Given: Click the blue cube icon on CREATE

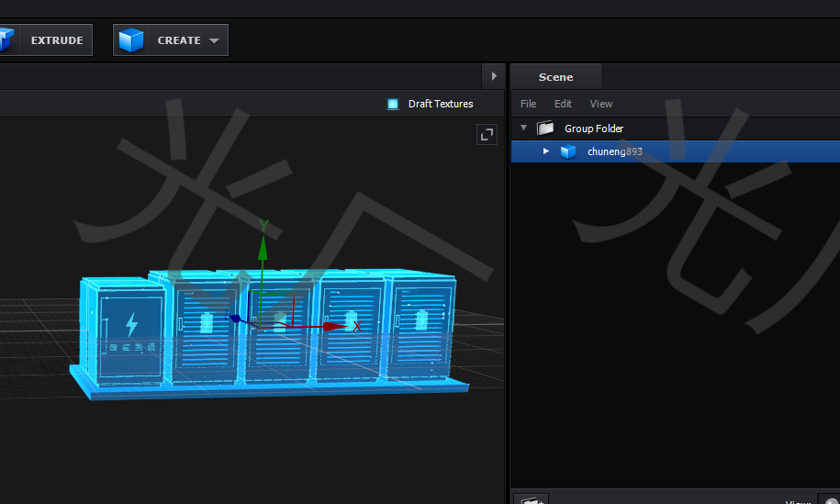Looking at the screenshot, I should tap(131, 40).
